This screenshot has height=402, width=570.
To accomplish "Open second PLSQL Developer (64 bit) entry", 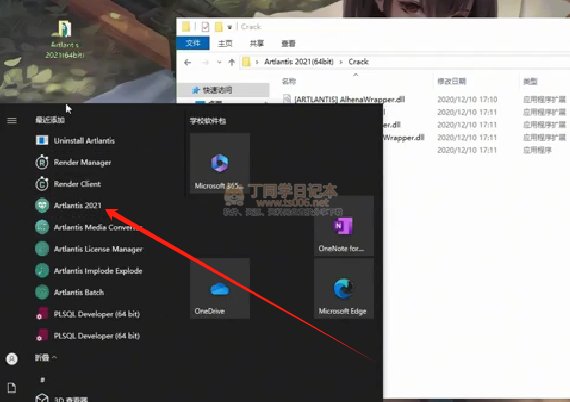I will [x=87, y=335].
